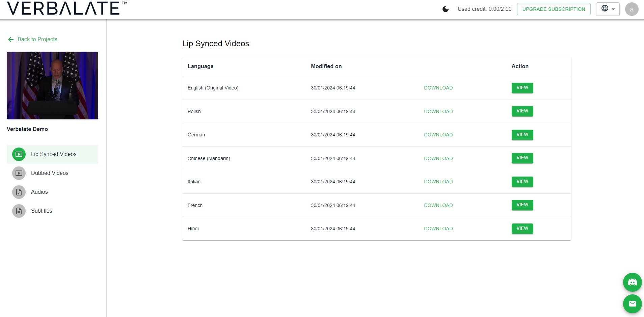
Task: Download the English original video
Action: tap(438, 88)
